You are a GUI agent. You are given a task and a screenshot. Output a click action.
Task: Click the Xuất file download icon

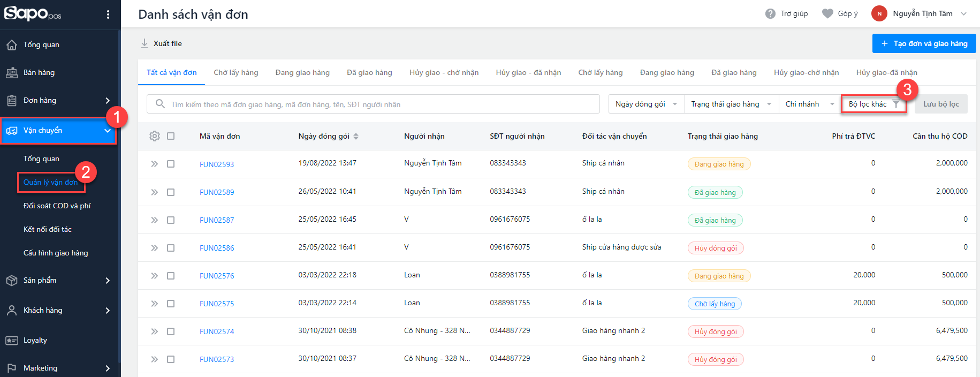(x=145, y=43)
